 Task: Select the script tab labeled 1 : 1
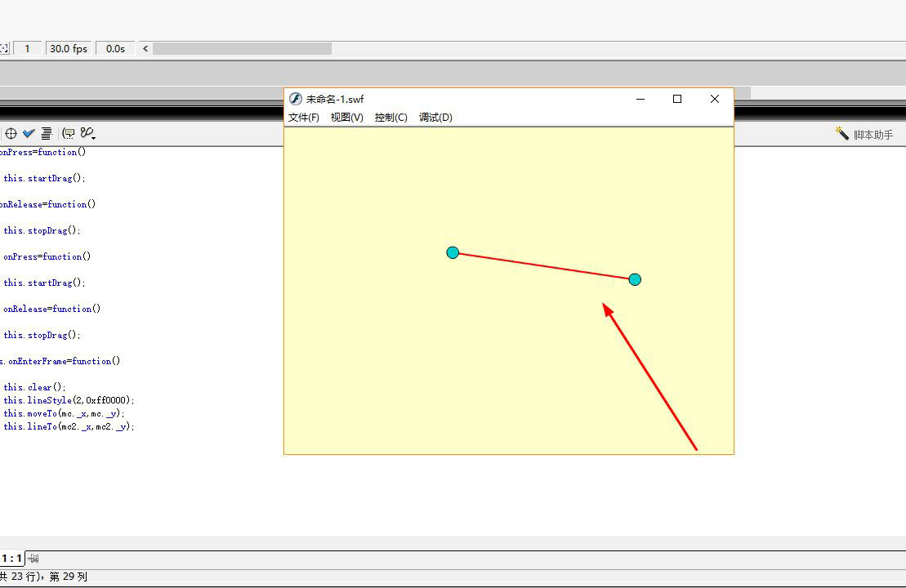point(11,559)
